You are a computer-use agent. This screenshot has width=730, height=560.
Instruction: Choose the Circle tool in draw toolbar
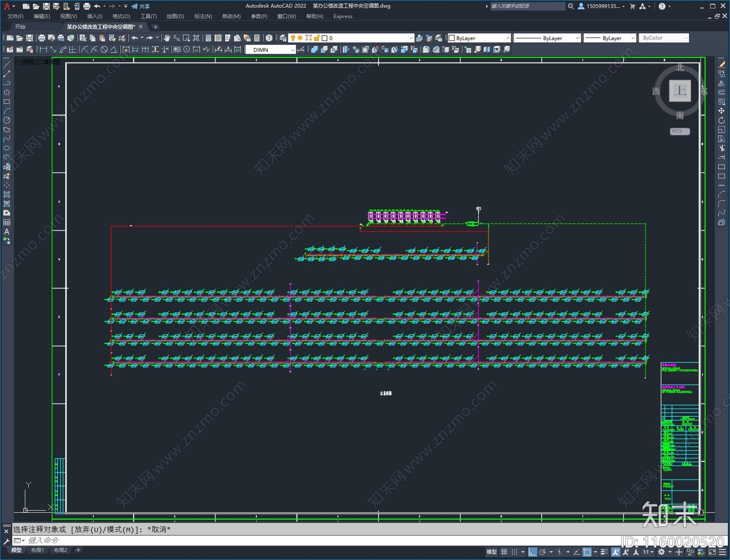(x=7, y=120)
